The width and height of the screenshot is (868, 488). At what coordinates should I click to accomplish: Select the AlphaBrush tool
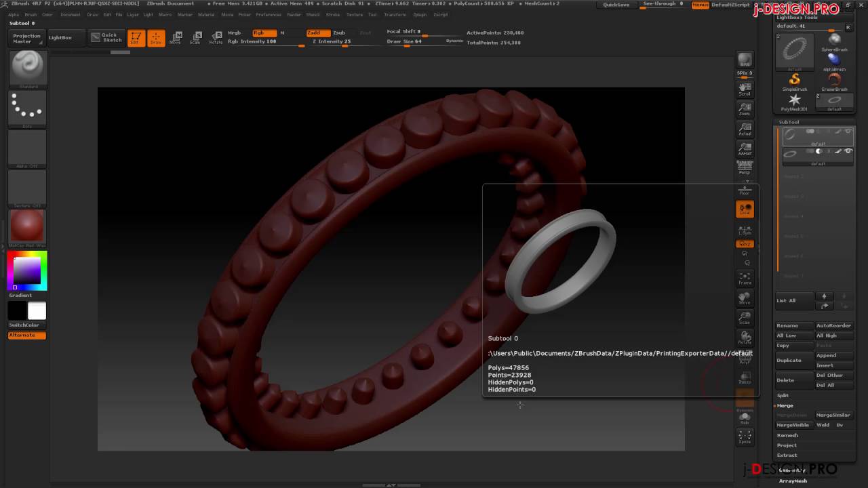(834, 62)
